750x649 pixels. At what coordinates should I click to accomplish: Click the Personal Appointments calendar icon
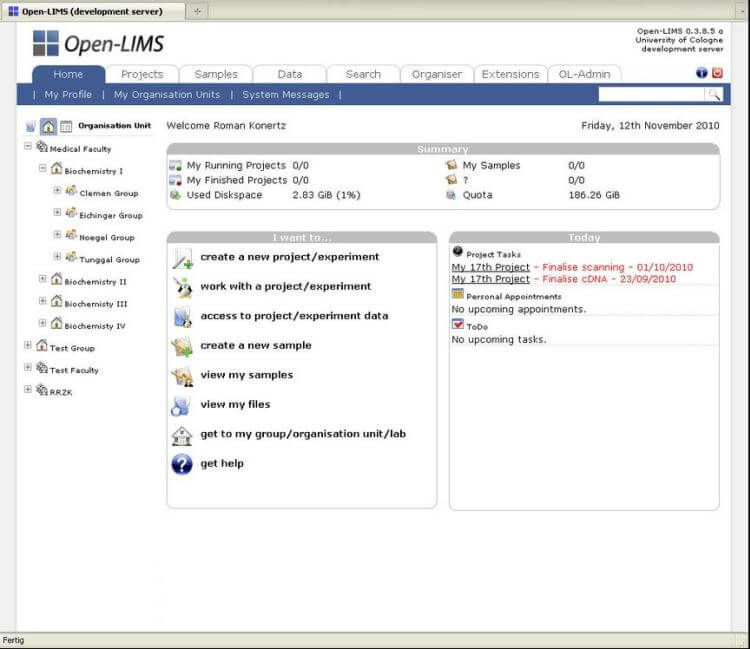[458, 294]
